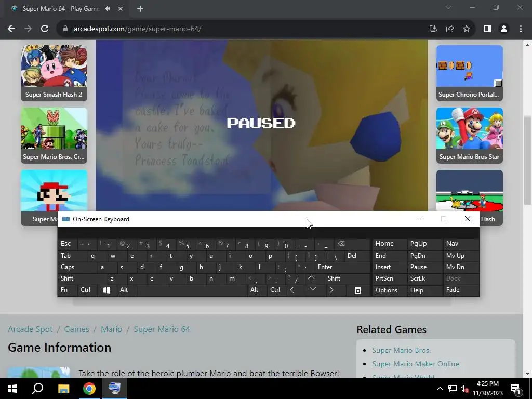
Task: Click the Windows logo key on On-Screen Keyboard
Action: (107, 290)
